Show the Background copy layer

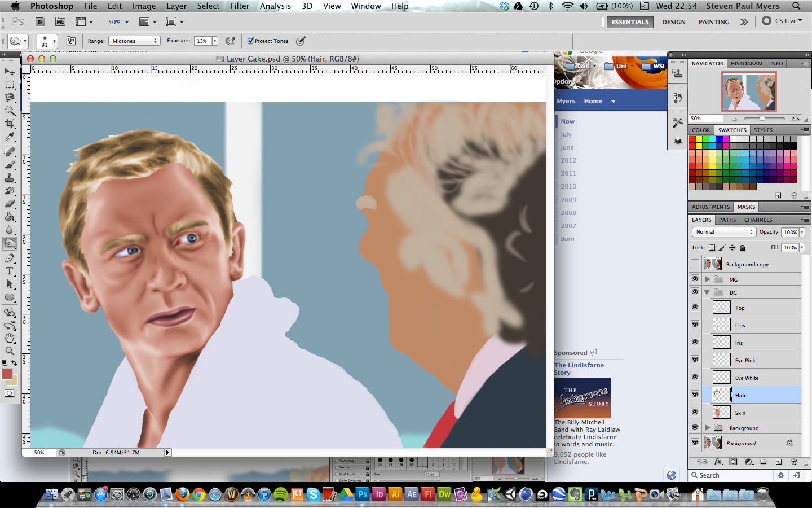(695, 264)
